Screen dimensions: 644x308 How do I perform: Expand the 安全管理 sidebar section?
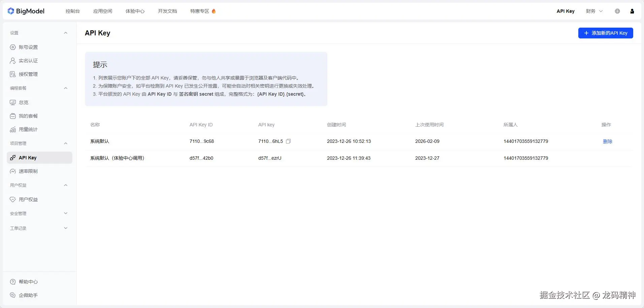point(66,213)
